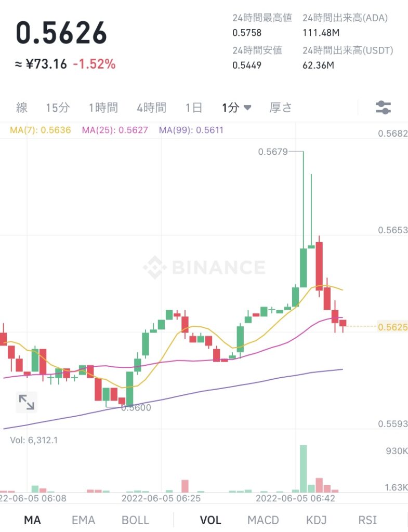Enable the BOLL bands indicator
408x532 pixels.
[x=135, y=520]
